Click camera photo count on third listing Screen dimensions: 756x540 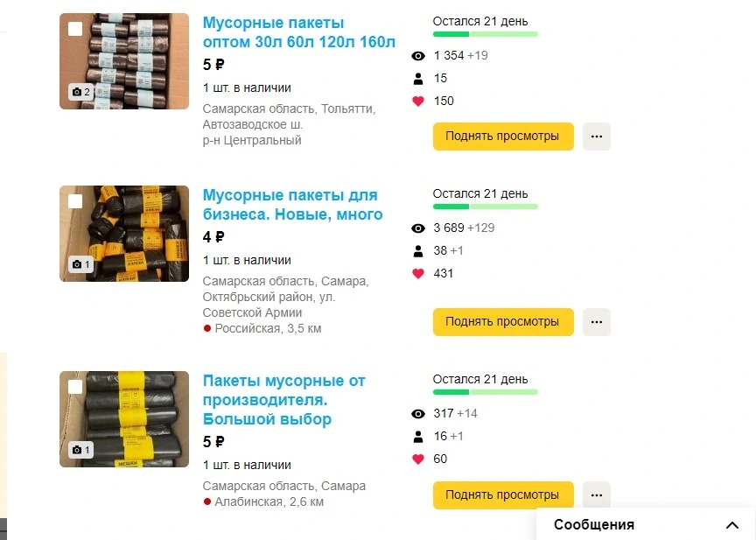coord(80,450)
